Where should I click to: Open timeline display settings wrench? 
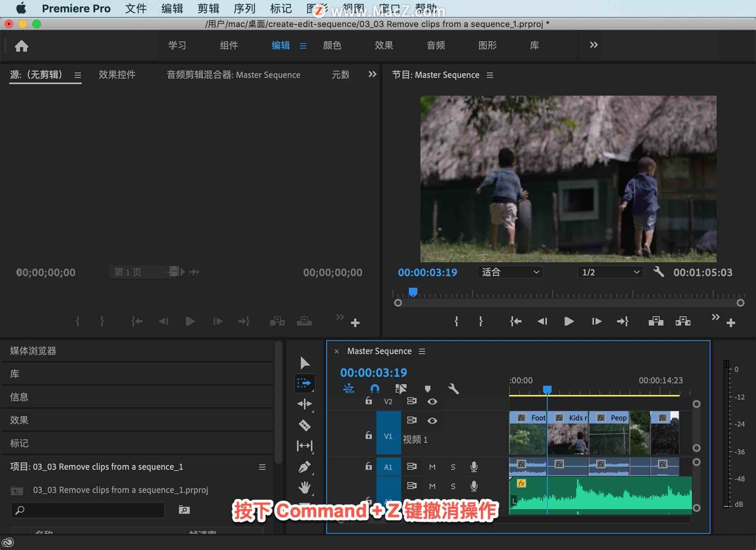453,389
